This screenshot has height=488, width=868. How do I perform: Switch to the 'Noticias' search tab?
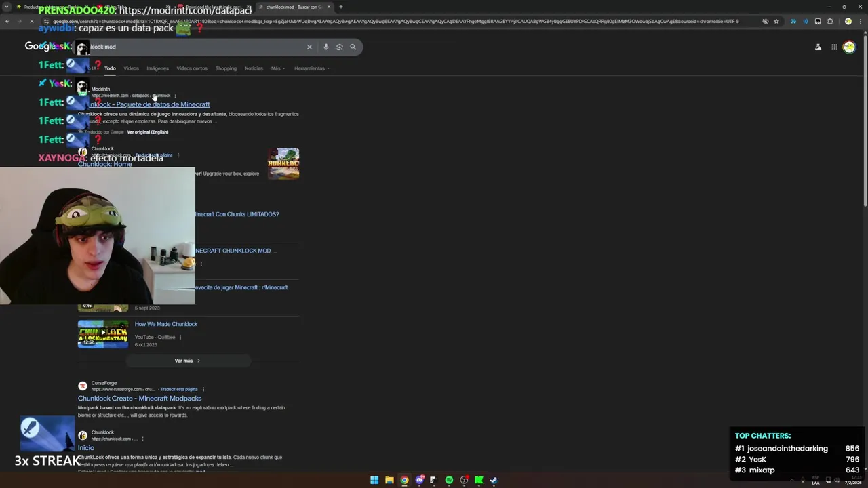coord(254,68)
